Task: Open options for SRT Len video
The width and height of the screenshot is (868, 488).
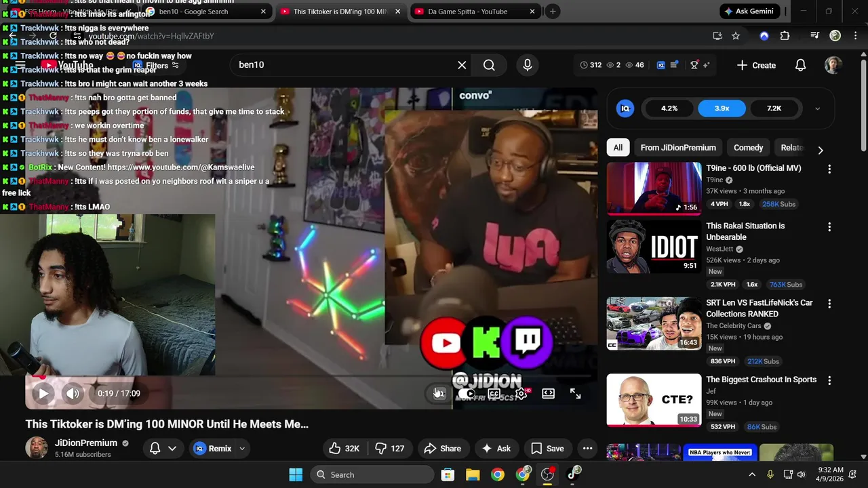Action: pos(829,304)
